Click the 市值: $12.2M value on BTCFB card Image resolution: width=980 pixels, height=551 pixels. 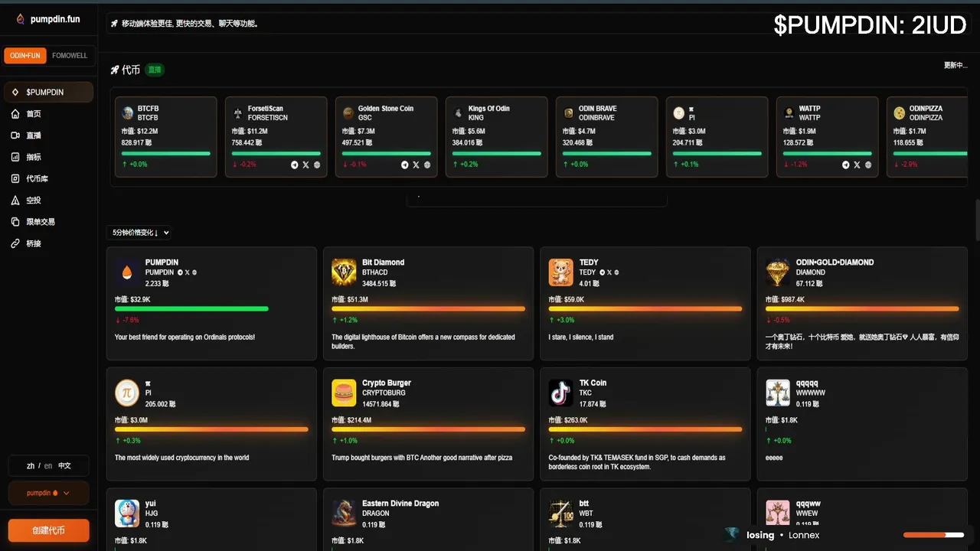[140, 132]
